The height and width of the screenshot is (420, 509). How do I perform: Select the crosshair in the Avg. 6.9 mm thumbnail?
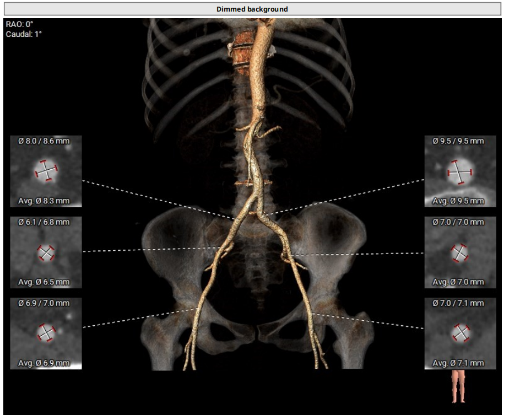click(x=46, y=333)
